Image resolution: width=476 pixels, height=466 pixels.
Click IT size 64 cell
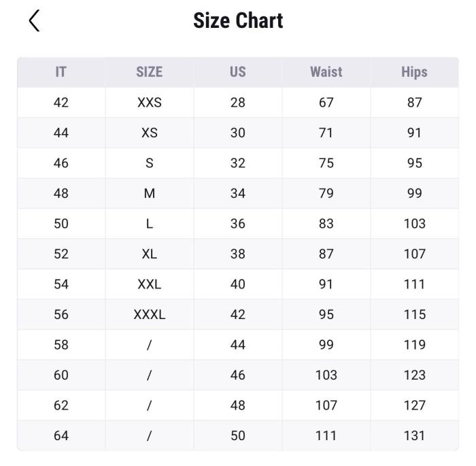(61, 435)
